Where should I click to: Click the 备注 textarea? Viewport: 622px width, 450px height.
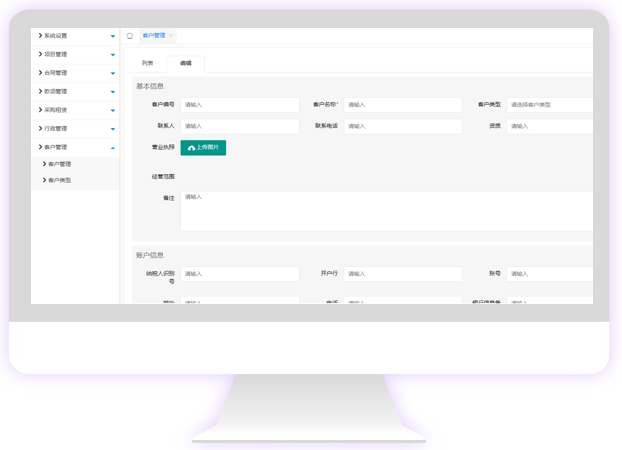tap(386, 211)
